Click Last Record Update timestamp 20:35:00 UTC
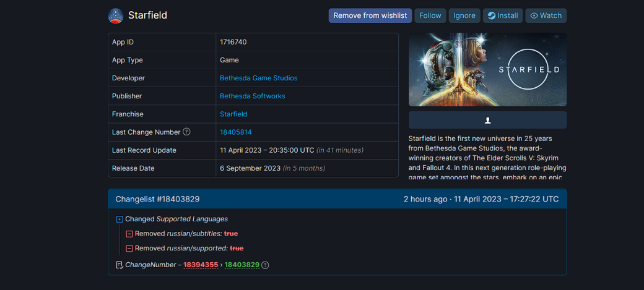 [x=268, y=150]
